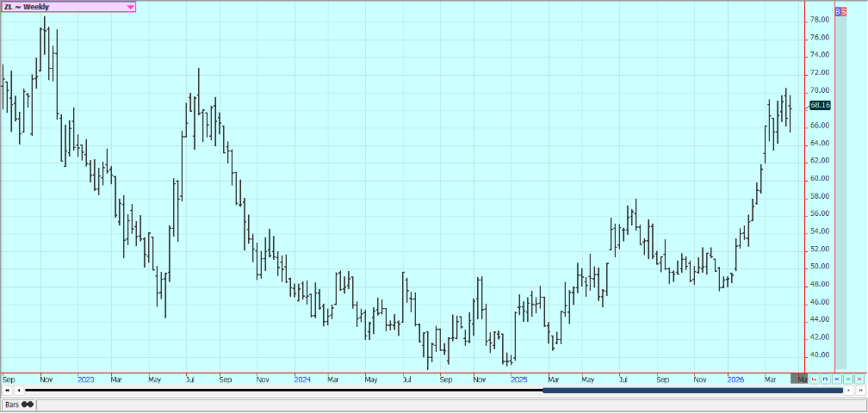
Task: Click the gray highlighted date box on time axis
Action: click(800, 379)
